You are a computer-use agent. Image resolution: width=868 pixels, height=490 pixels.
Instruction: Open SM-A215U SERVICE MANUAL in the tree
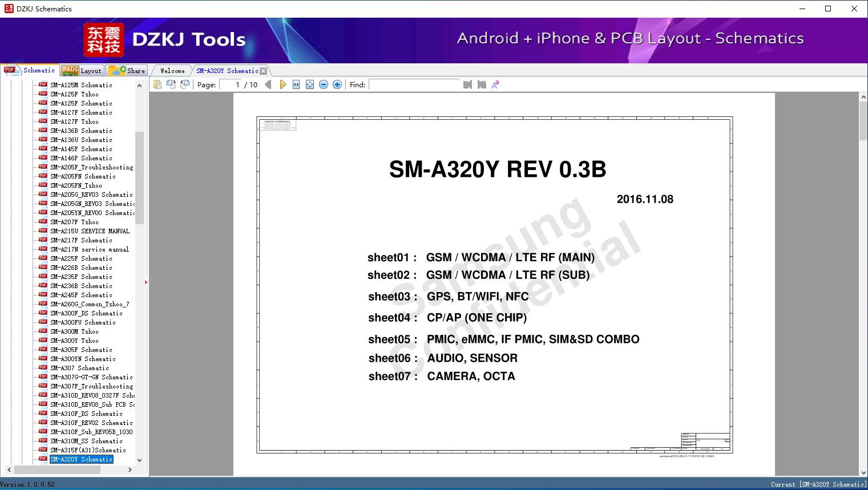click(x=90, y=231)
